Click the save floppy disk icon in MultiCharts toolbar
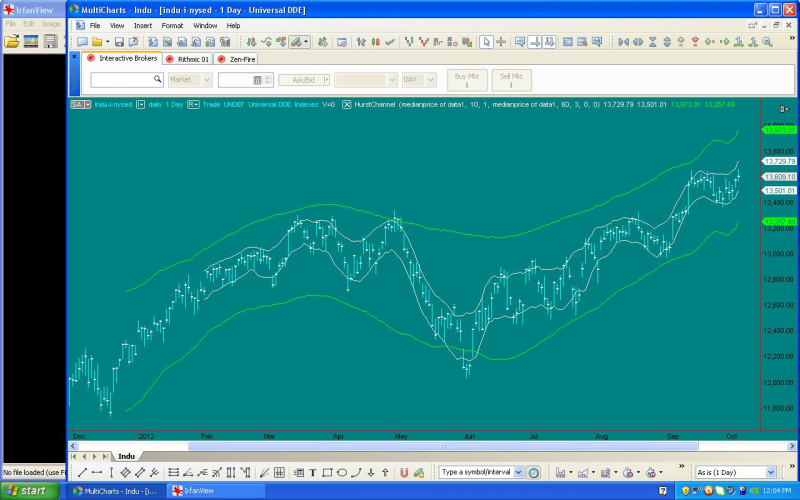800x500 pixels. 119,42
